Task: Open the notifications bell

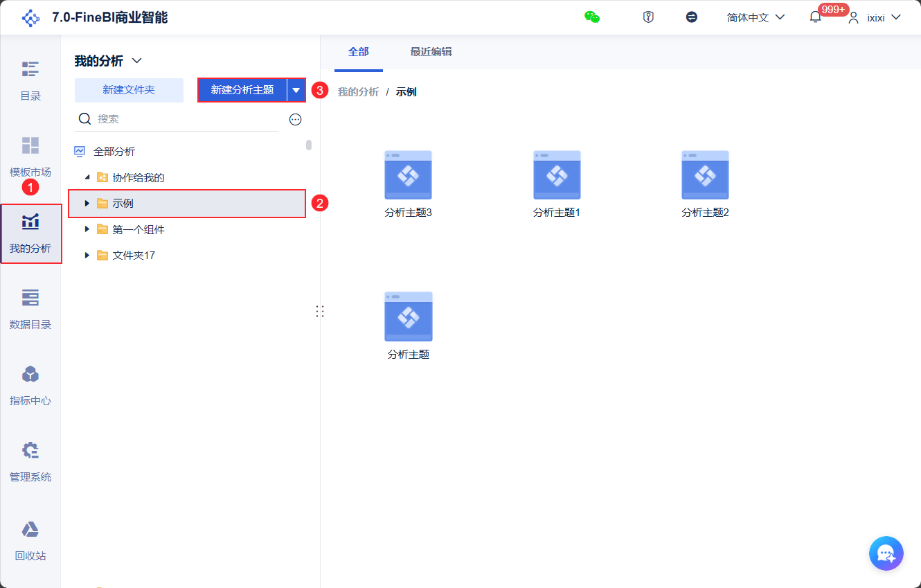Action: tap(815, 17)
